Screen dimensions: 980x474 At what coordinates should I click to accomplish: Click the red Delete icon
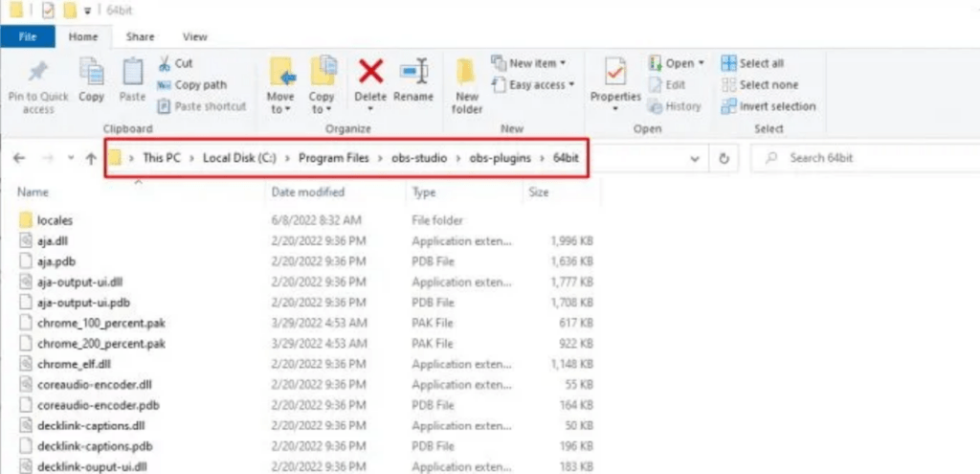[370, 71]
